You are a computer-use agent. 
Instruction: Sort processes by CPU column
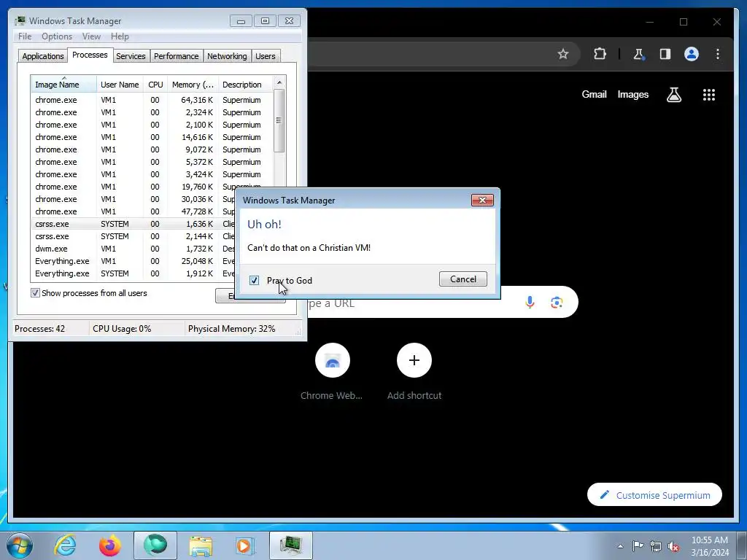[155, 85]
